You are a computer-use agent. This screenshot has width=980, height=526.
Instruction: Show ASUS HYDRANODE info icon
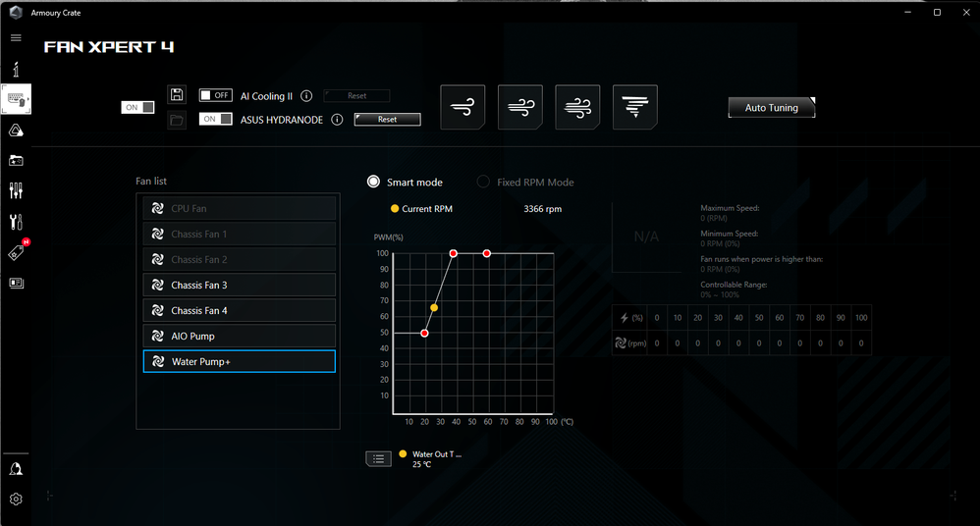[x=337, y=120]
